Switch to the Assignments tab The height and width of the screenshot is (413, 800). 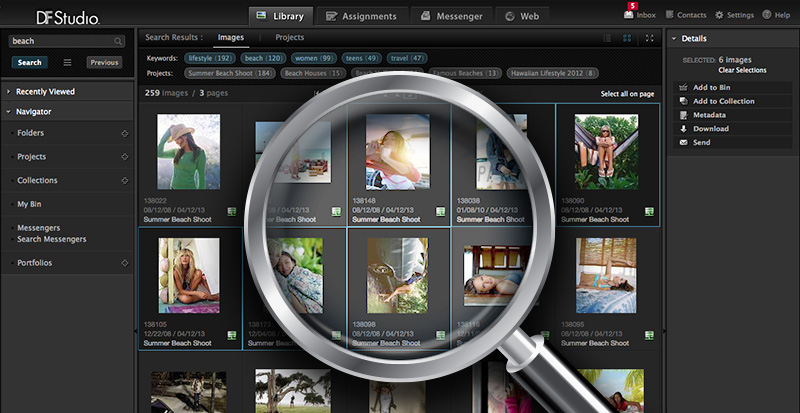361,16
